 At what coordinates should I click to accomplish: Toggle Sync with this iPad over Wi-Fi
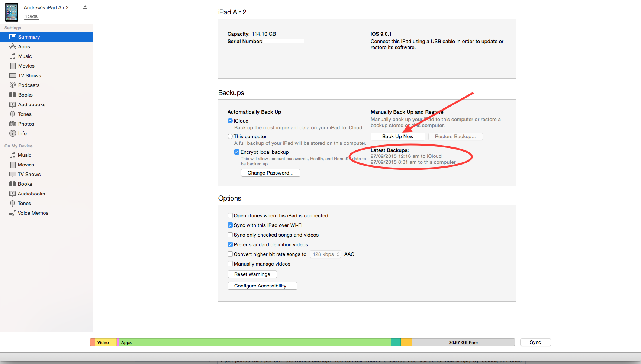(x=230, y=225)
